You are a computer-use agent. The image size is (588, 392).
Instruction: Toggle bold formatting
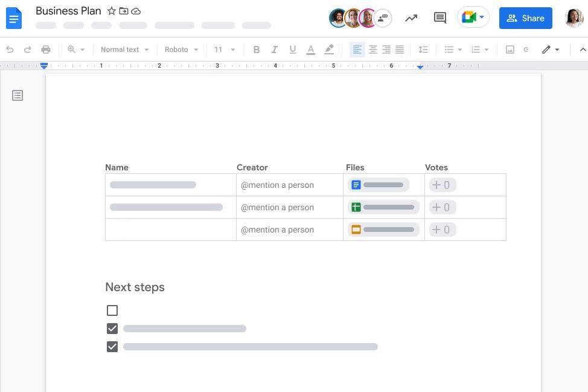point(256,50)
